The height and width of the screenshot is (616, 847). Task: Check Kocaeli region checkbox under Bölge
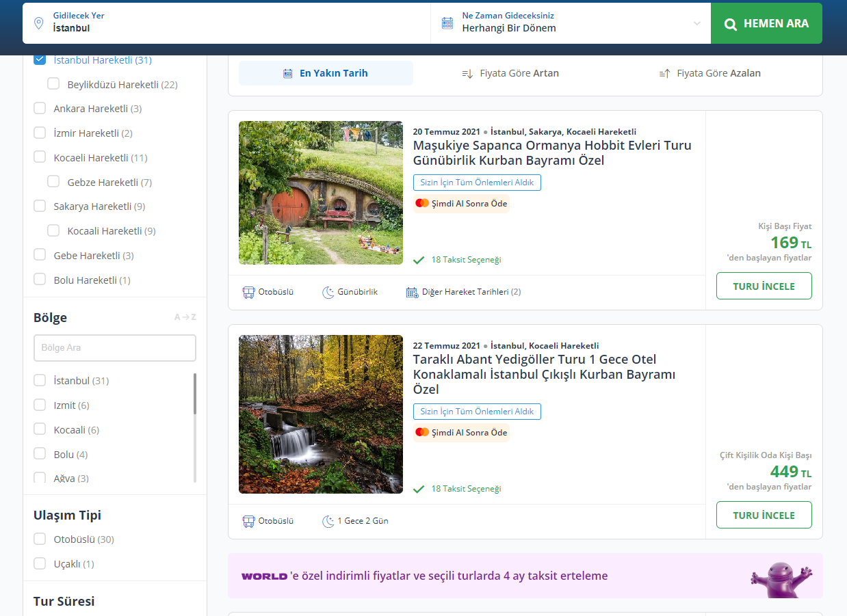pyautogui.click(x=40, y=429)
